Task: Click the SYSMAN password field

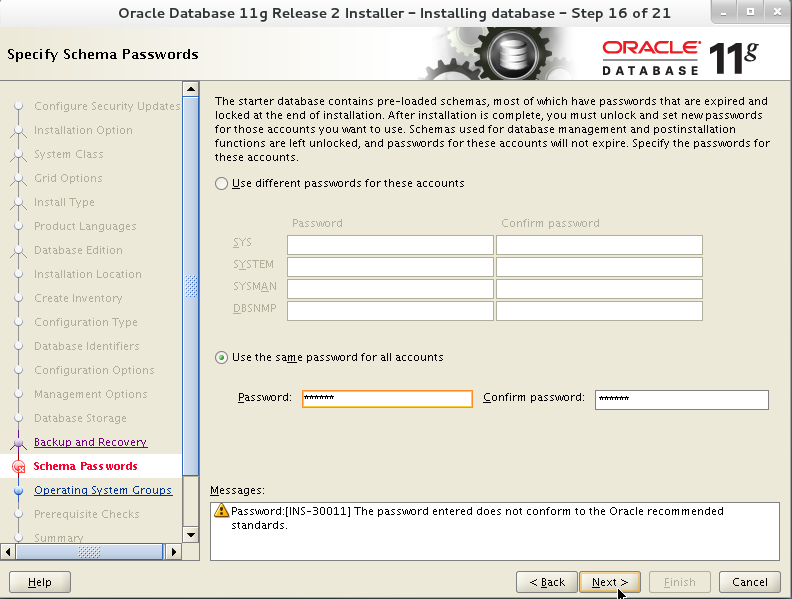Action: [390, 289]
